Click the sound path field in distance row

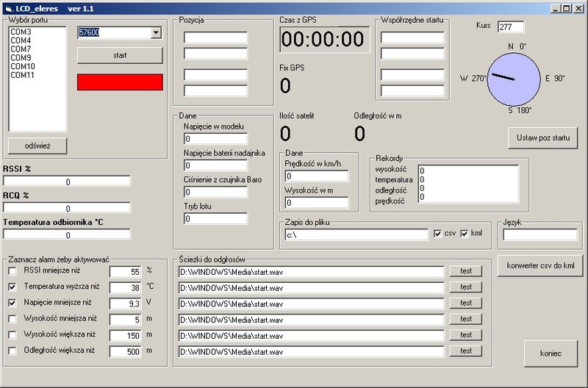pyautogui.click(x=311, y=352)
